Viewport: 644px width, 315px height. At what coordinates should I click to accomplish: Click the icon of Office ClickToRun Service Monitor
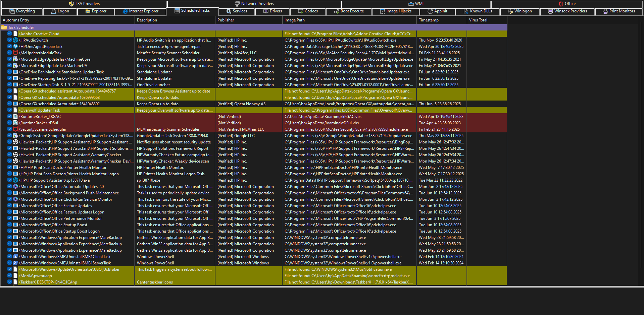pos(15,199)
